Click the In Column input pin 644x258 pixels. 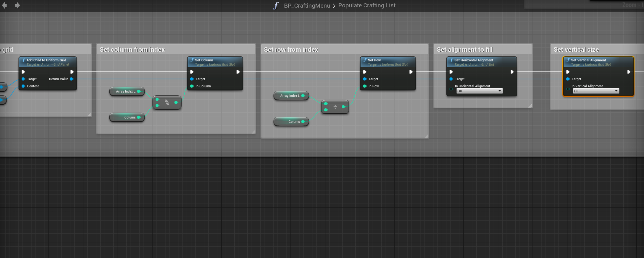point(192,86)
